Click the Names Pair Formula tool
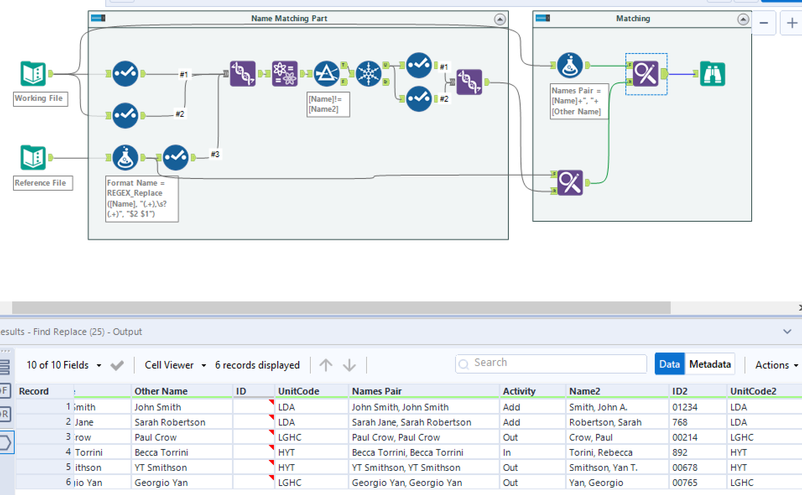The height and width of the screenshot is (495, 802). (x=570, y=65)
